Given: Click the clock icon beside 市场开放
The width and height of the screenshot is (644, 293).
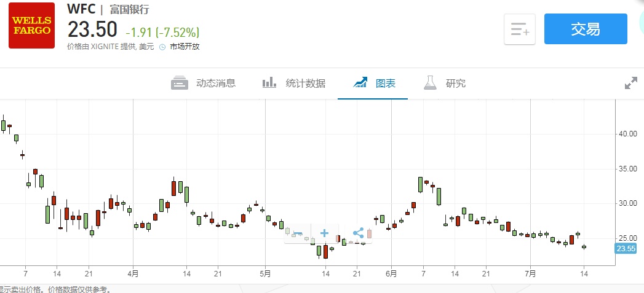Looking at the screenshot, I should 162,47.
